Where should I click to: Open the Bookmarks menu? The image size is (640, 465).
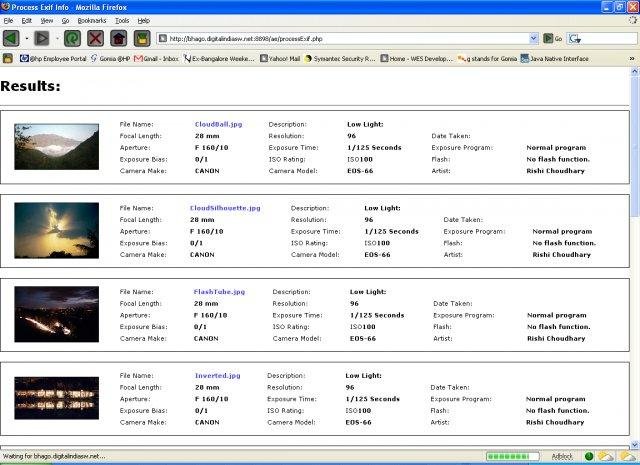pyautogui.click(x=91, y=20)
